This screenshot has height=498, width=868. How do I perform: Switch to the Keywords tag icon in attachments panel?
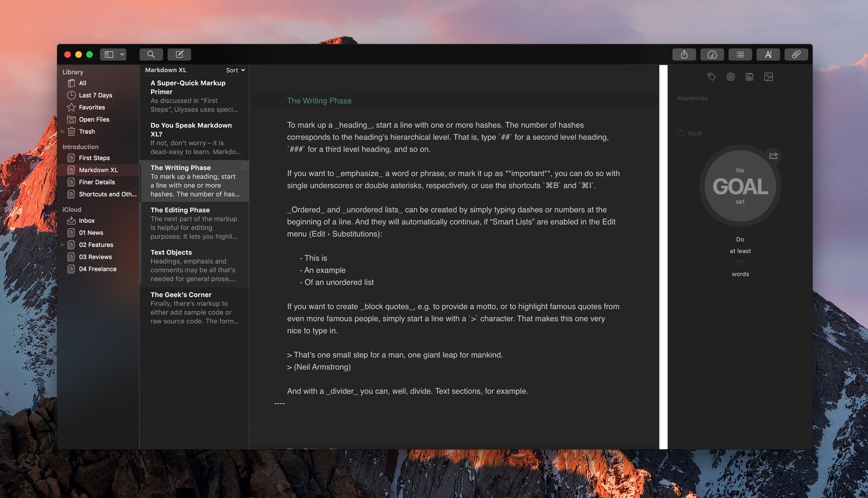point(711,77)
